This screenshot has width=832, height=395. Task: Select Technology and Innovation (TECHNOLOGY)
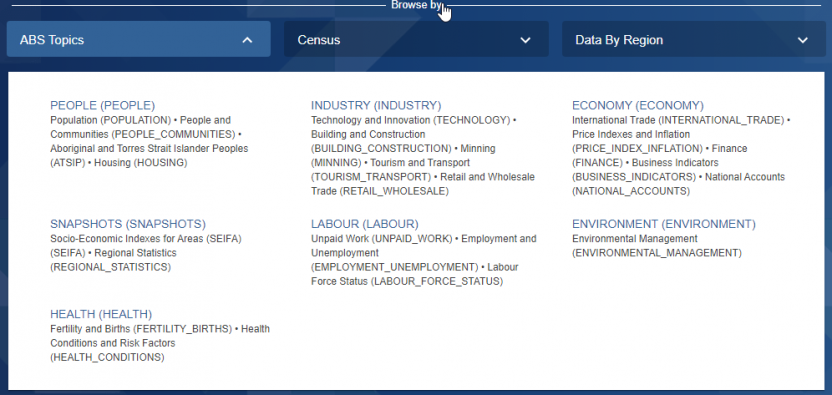[410, 121]
